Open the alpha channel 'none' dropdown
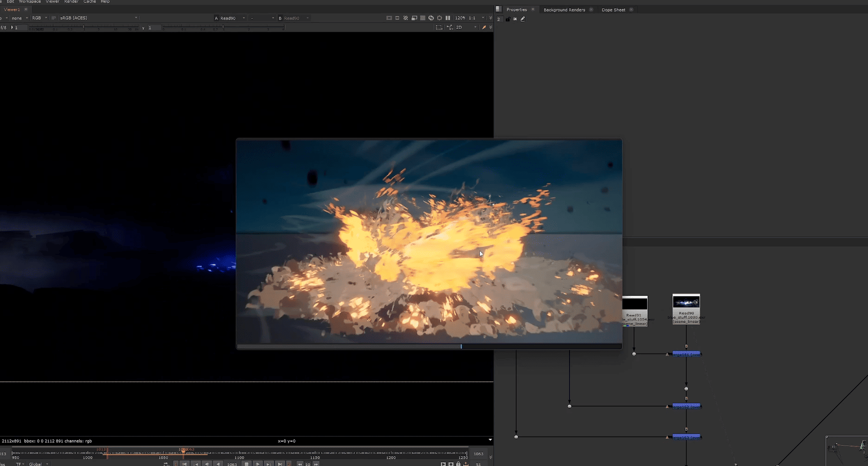Viewport: 868px width, 466px height. pyautogui.click(x=20, y=18)
